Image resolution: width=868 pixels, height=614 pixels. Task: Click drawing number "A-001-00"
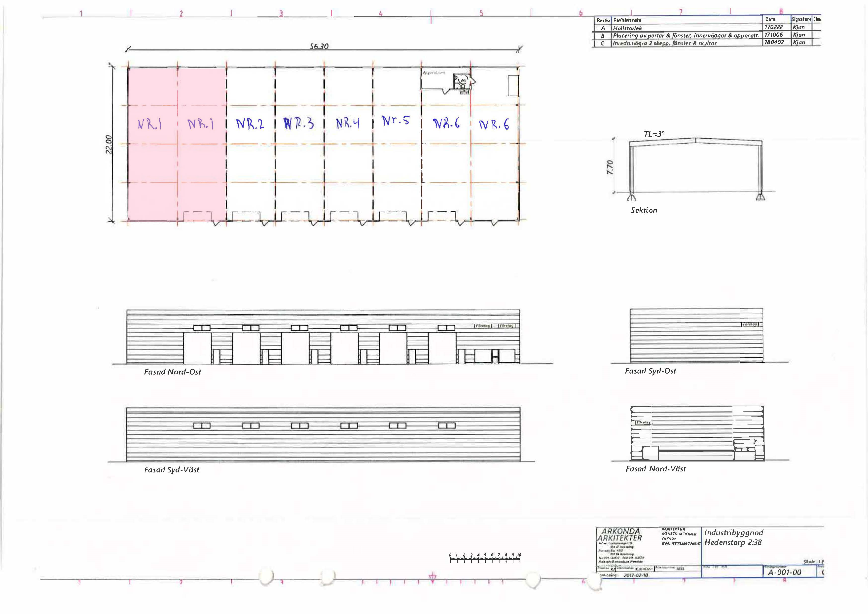tap(784, 572)
